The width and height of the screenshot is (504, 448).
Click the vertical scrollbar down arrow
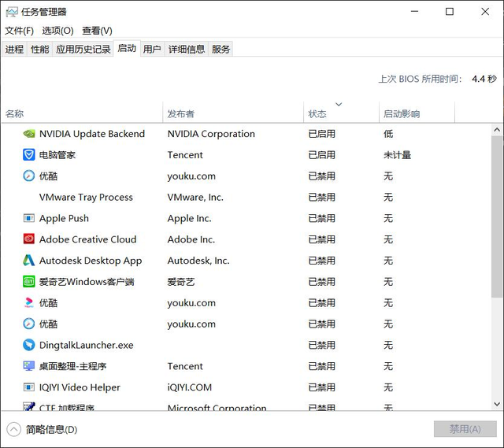pyautogui.click(x=497, y=404)
